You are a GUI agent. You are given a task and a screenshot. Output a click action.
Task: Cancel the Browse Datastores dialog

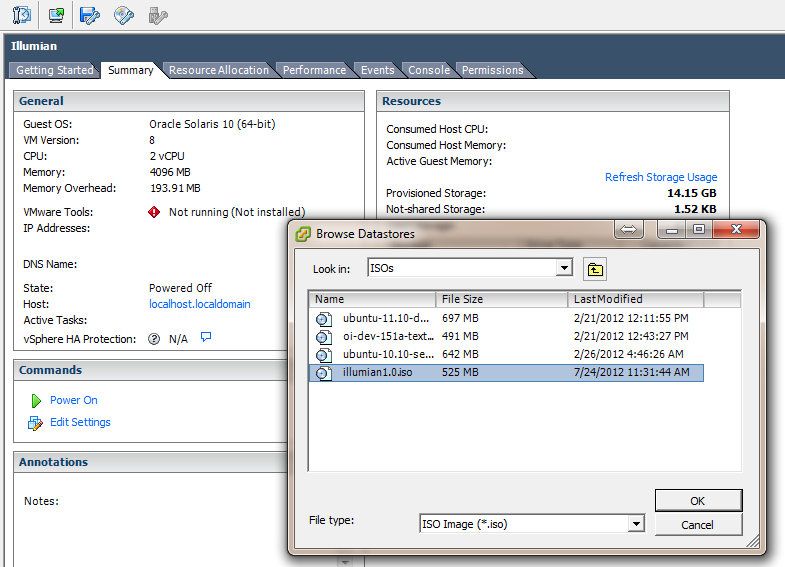[x=697, y=525]
